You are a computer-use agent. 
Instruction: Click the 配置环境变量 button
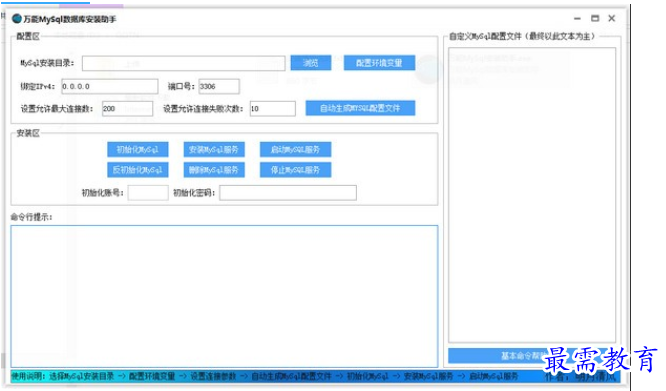click(379, 63)
